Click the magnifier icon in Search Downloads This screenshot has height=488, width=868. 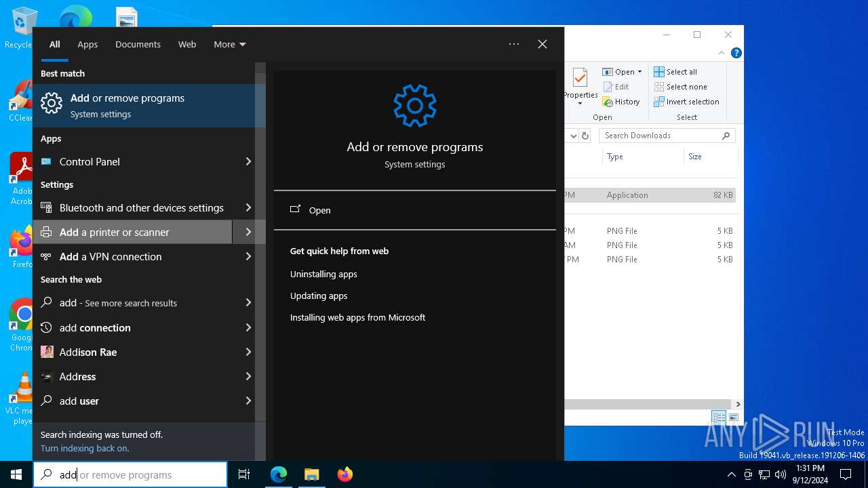point(726,136)
